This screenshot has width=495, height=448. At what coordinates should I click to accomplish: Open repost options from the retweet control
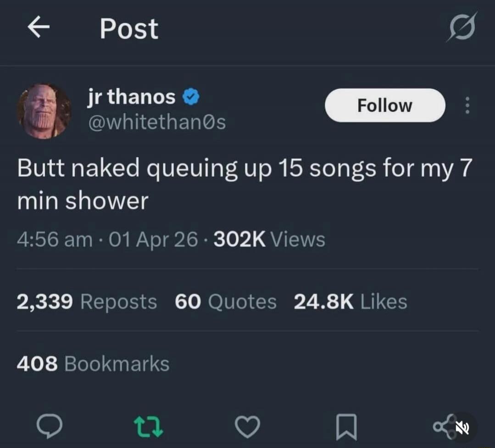149,426
